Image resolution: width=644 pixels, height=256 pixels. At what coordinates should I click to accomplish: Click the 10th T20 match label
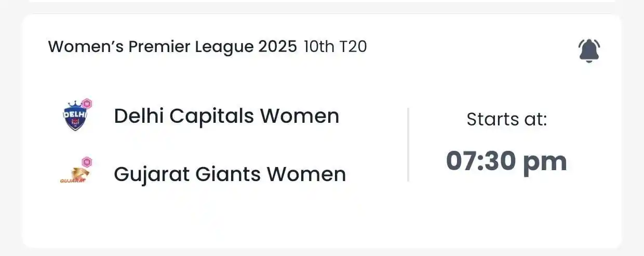pos(335,47)
